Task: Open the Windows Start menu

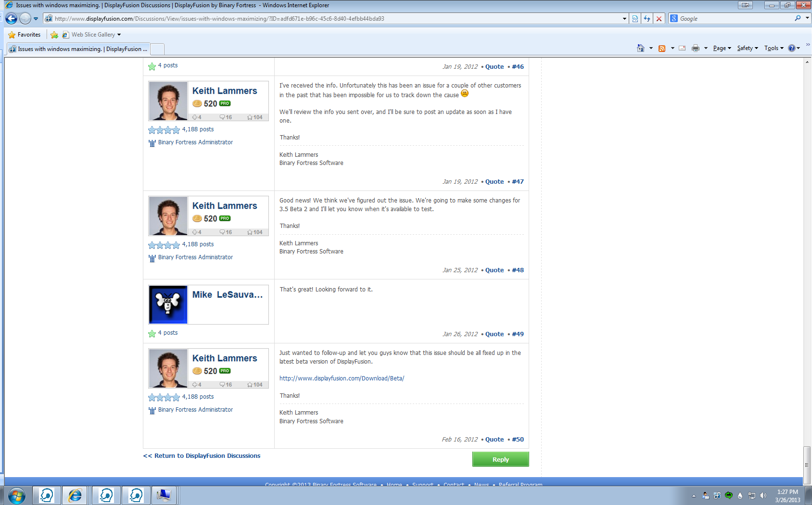Action: point(16,495)
